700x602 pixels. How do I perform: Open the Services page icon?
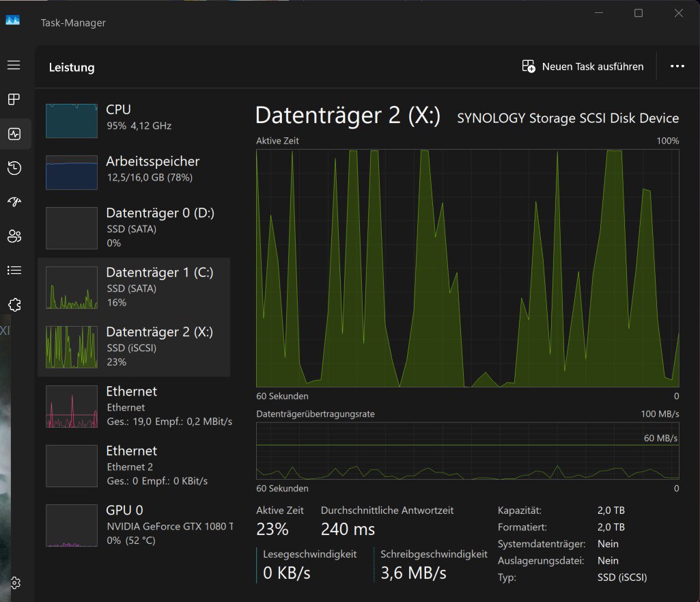[x=14, y=305]
